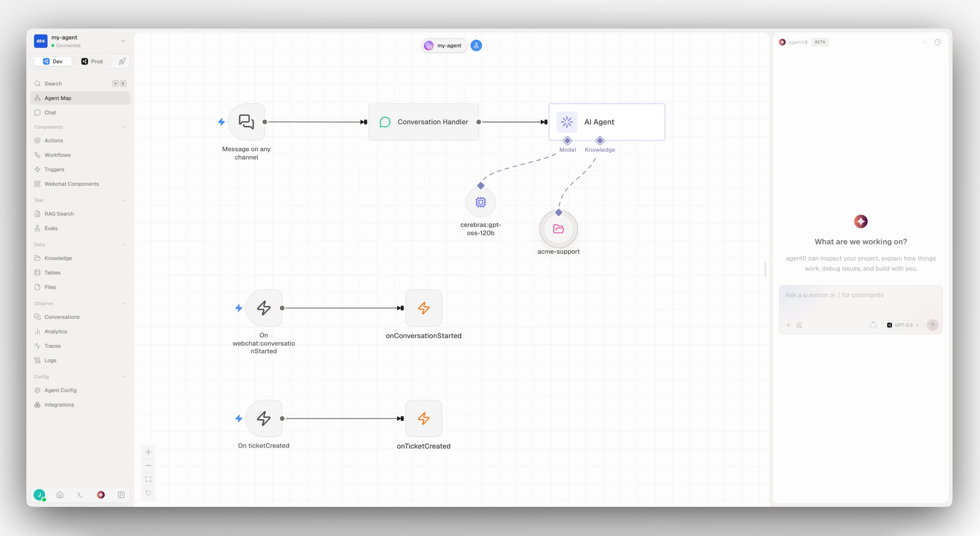Viewport: 980px width, 536px height.
Task: Open Conversations in sidebar
Action: click(80, 317)
